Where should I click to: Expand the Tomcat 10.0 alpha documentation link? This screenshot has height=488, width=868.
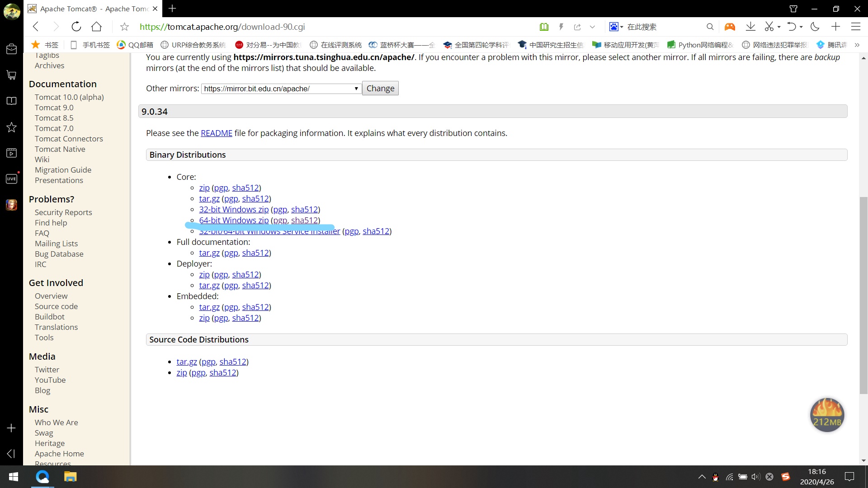[x=69, y=97]
